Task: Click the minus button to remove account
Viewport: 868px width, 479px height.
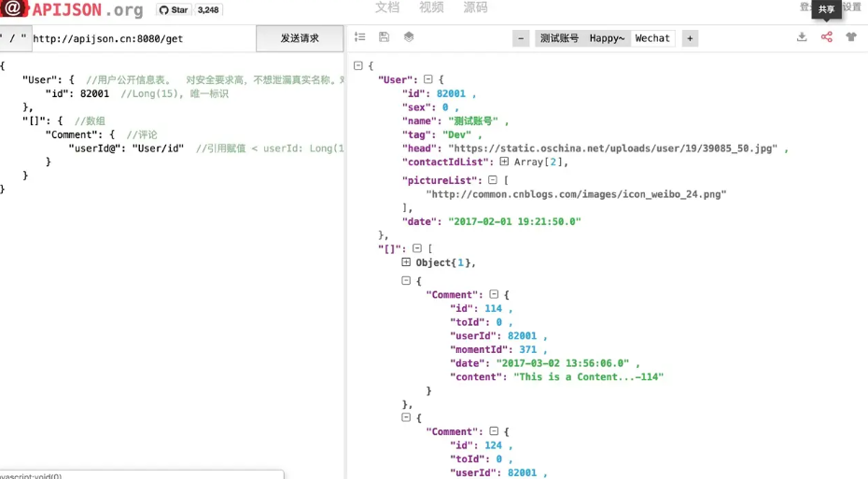Action: (x=521, y=38)
